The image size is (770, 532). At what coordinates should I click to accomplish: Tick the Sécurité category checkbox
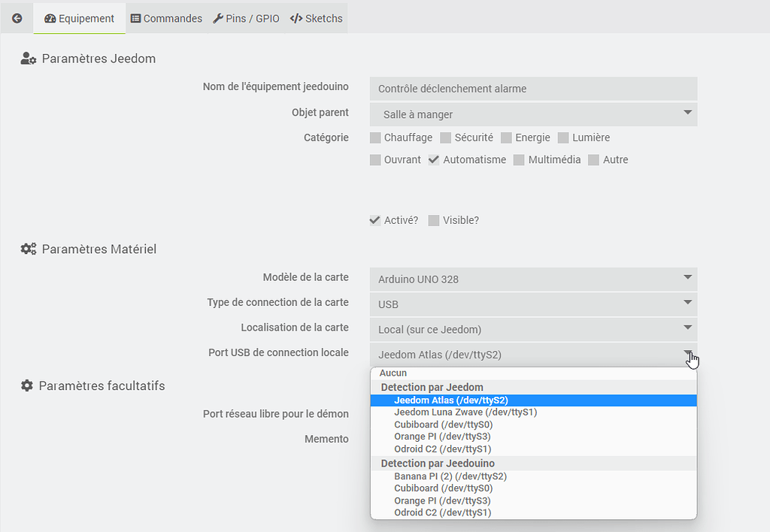(446, 138)
